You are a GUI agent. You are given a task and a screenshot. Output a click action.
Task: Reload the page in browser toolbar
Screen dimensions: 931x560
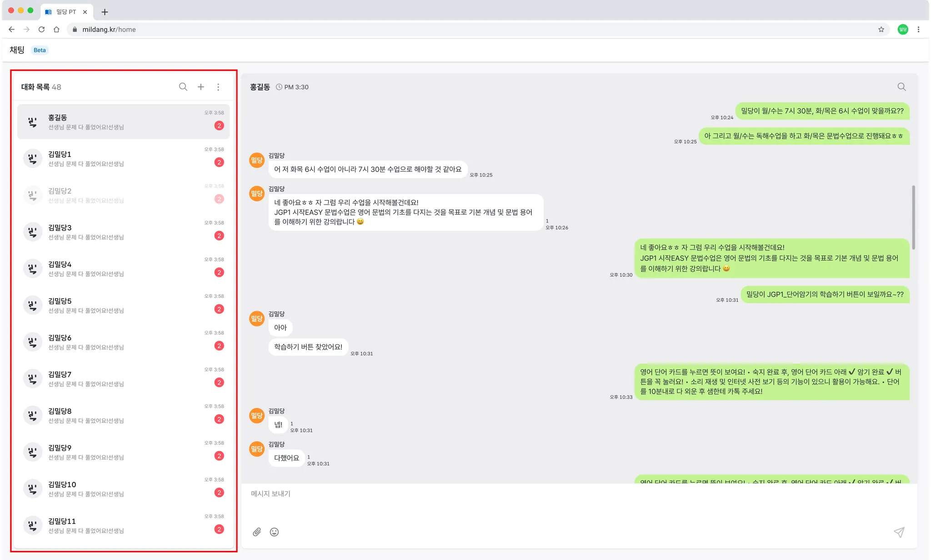pos(41,30)
